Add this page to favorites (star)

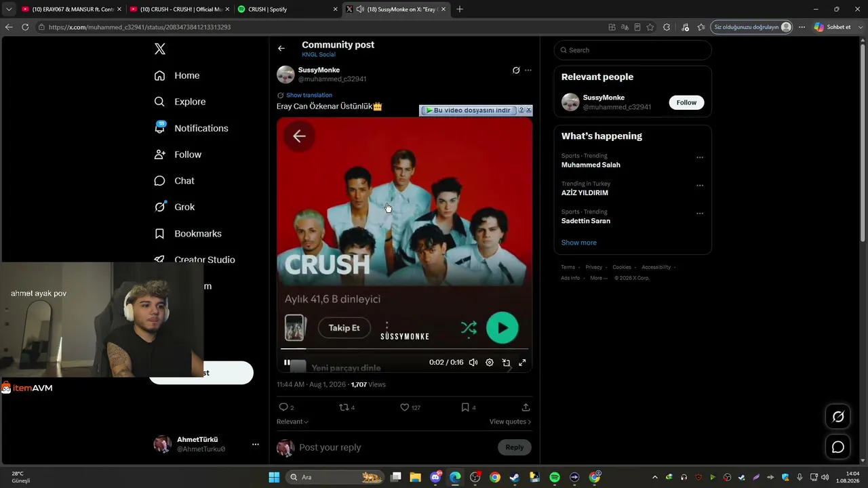point(650,27)
